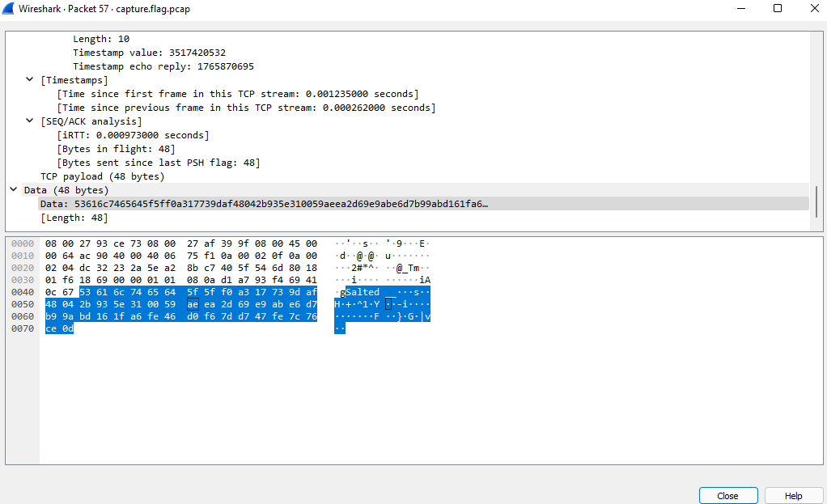Click the word Salted in the ASCII pane
The width and height of the screenshot is (827, 504).
tap(364, 291)
